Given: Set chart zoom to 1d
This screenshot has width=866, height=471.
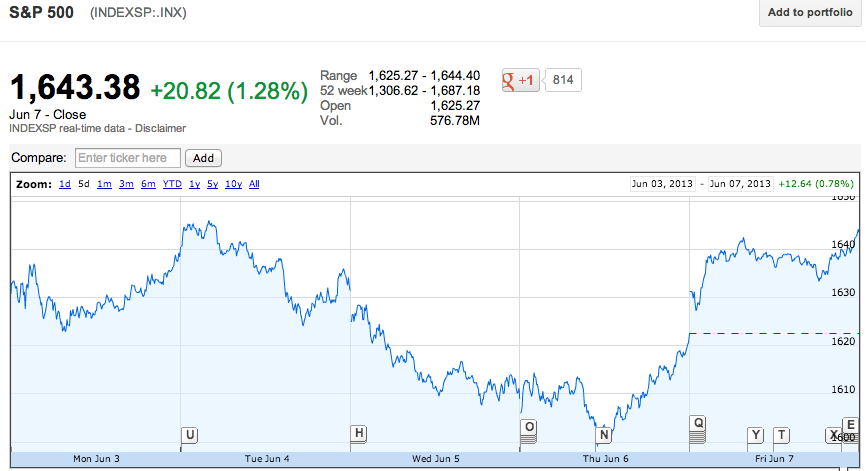Looking at the screenshot, I should coord(65,184).
